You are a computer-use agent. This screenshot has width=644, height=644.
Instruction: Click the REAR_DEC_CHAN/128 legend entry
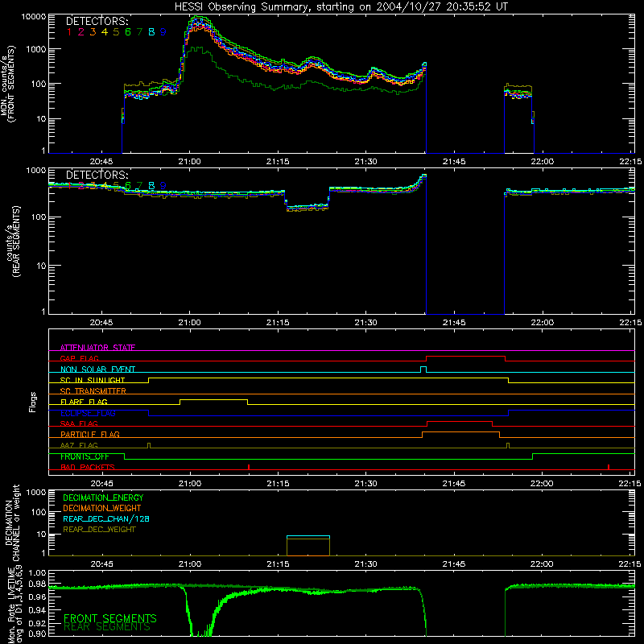(106, 518)
